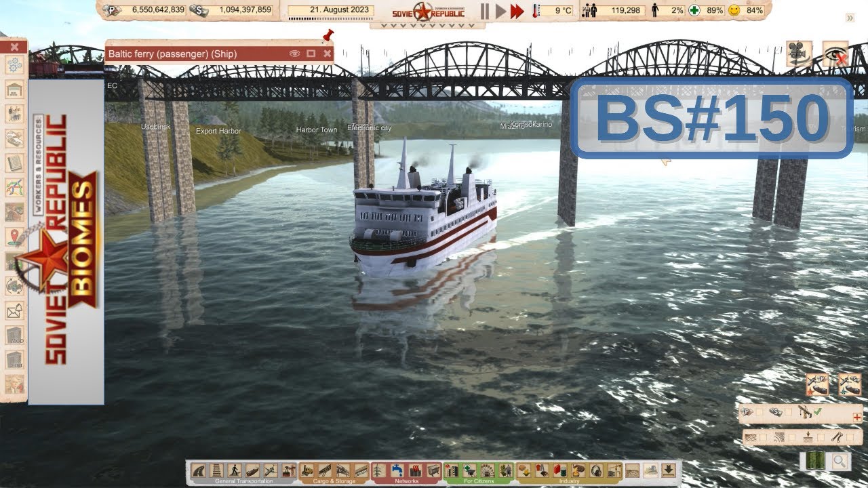This screenshot has width=868, height=488.
Task: Click the Cargo & Storage category label
Action: [333, 481]
